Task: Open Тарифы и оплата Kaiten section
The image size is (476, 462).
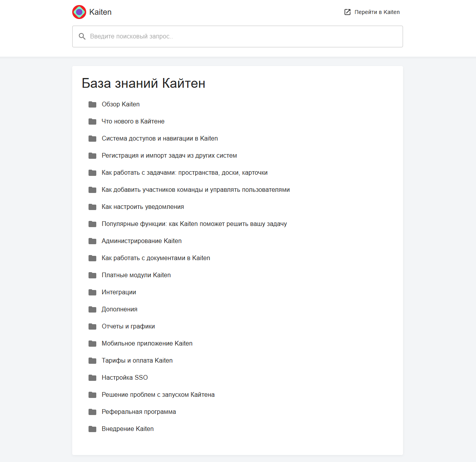Action: tap(137, 361)
